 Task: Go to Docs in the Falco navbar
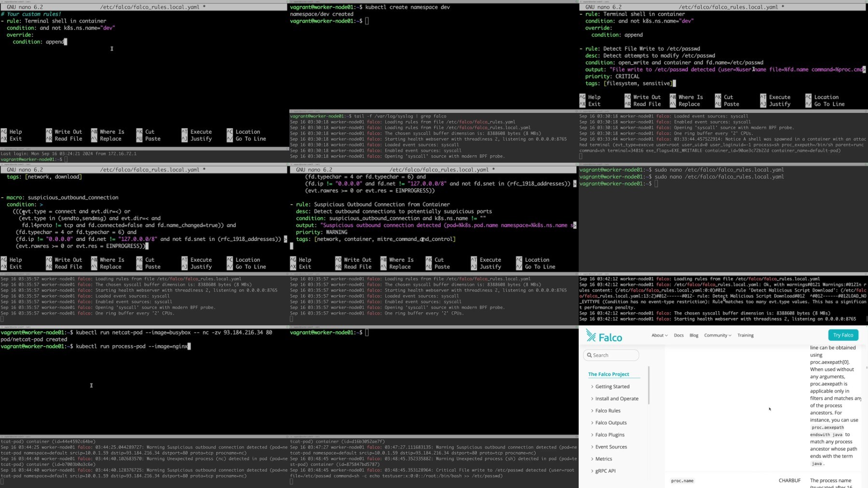pyautogui.click(x=678, y=335)
